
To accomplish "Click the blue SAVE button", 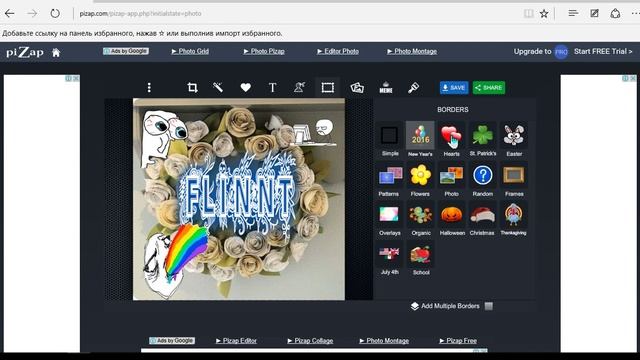I will 454,87.
